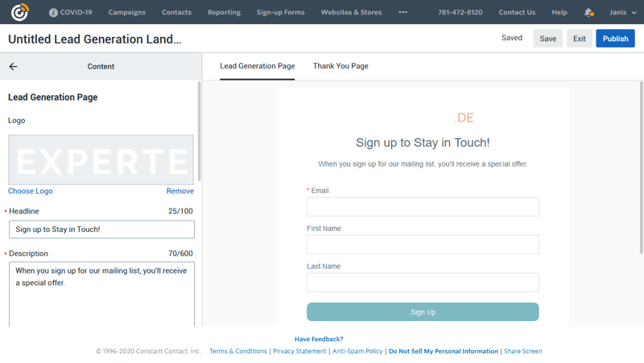Click the preview Last Name field

(x=423, y=282)
